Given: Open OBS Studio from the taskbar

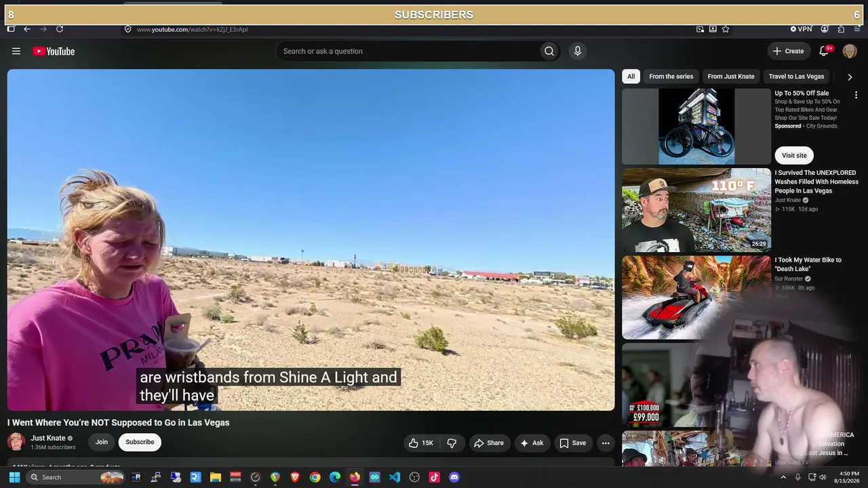Looking at the screenshot, I should pos(414,477).
